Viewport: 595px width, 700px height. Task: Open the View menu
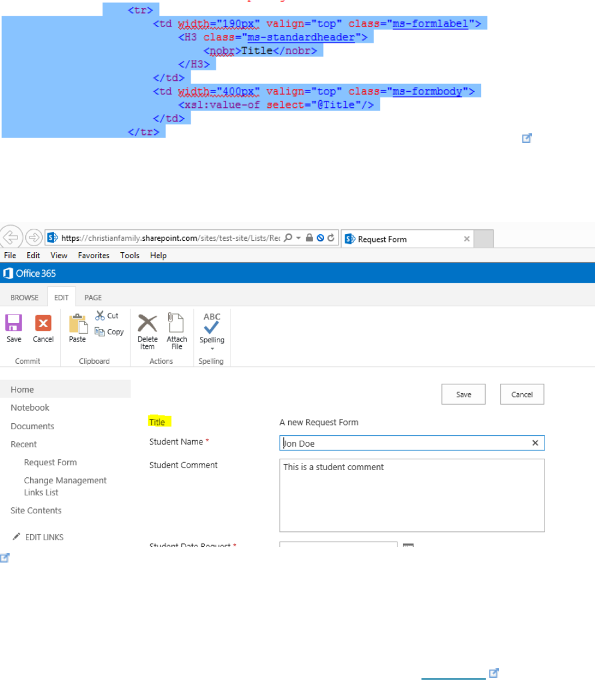pos(59,255)
